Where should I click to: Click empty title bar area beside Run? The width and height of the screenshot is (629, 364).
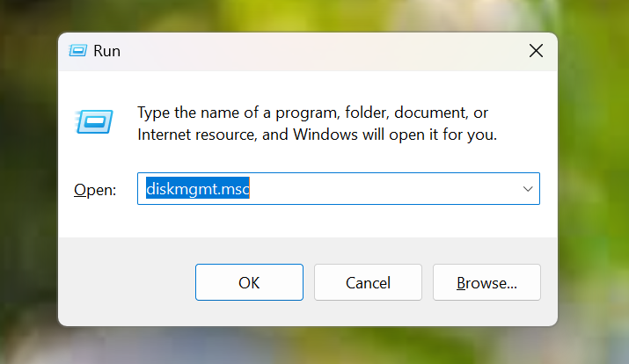(x=321, y=51)
